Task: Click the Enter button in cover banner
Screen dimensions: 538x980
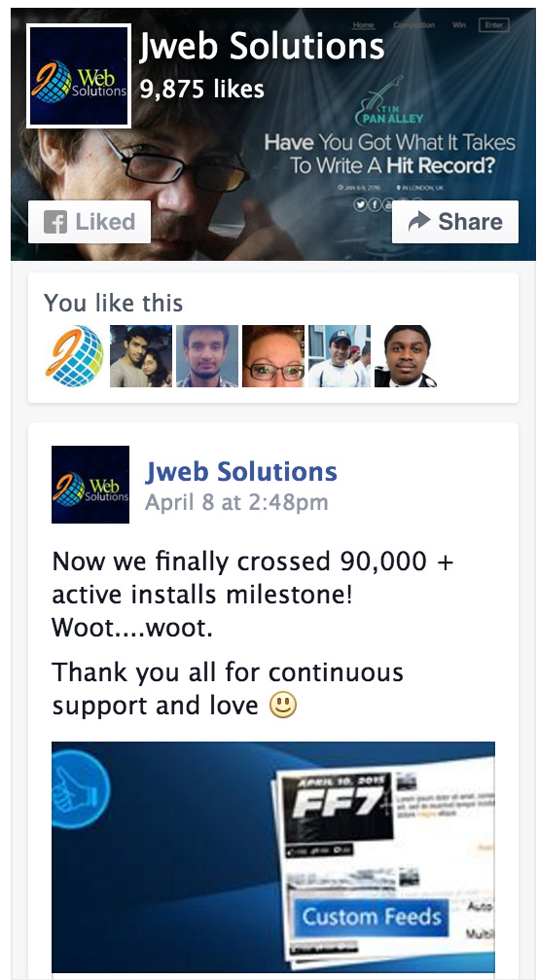Action: click(x=493, y=25)
